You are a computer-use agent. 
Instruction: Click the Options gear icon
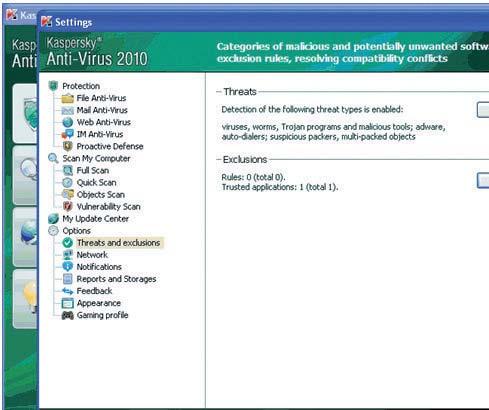(53, 231)
